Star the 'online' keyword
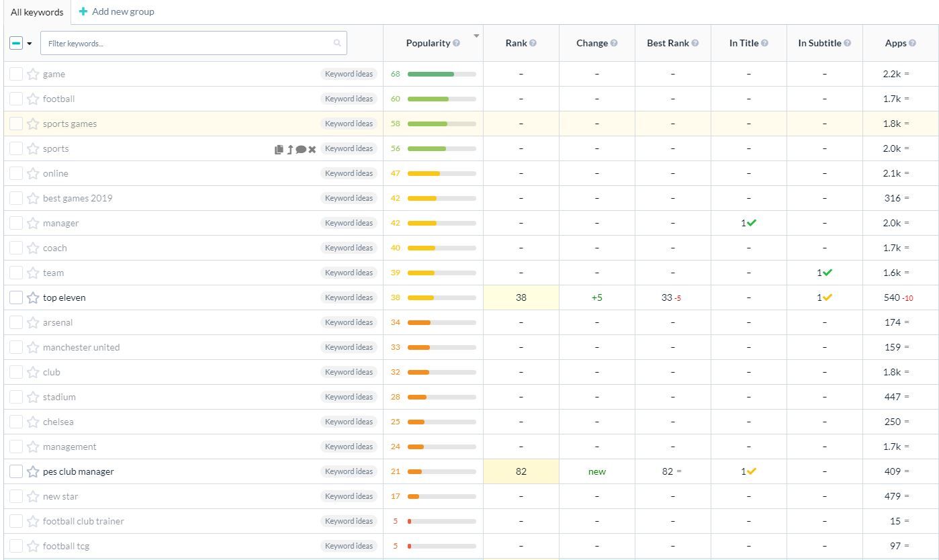 [33, 173]
